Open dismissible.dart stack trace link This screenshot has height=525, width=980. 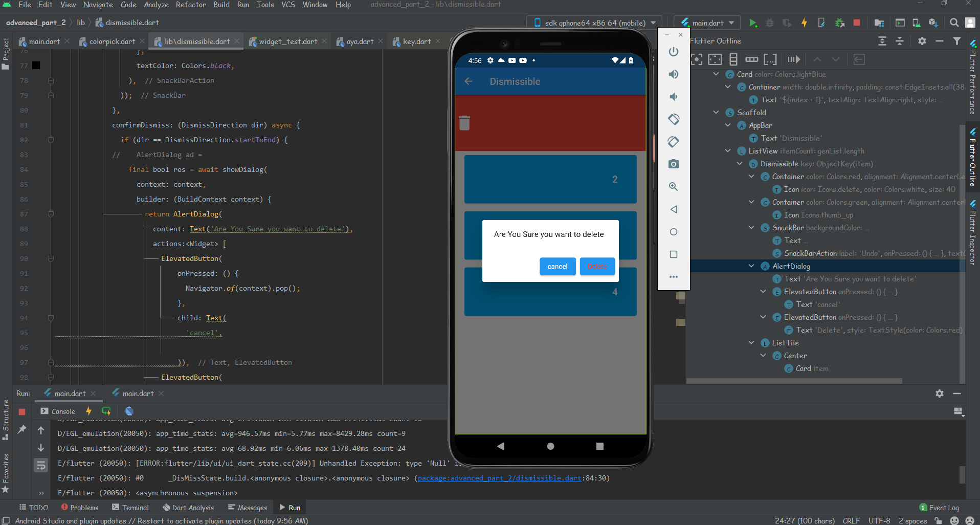[499, 478]
